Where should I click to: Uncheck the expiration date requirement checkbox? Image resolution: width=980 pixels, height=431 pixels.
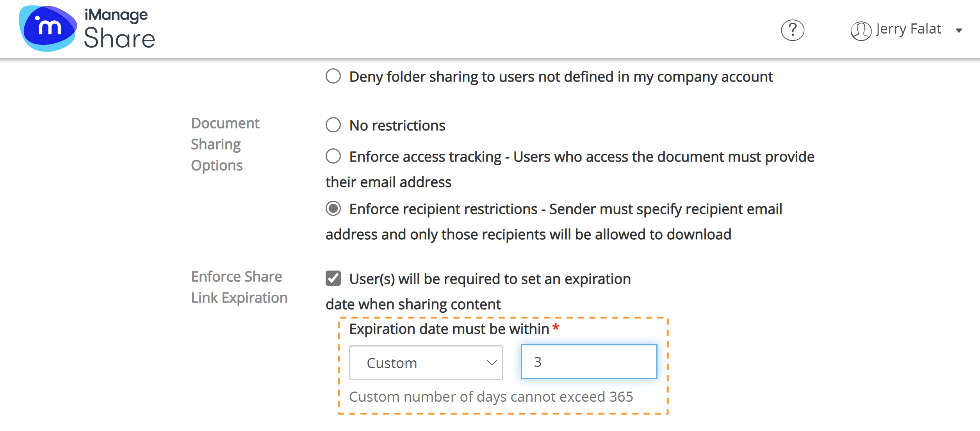[333, 278]
